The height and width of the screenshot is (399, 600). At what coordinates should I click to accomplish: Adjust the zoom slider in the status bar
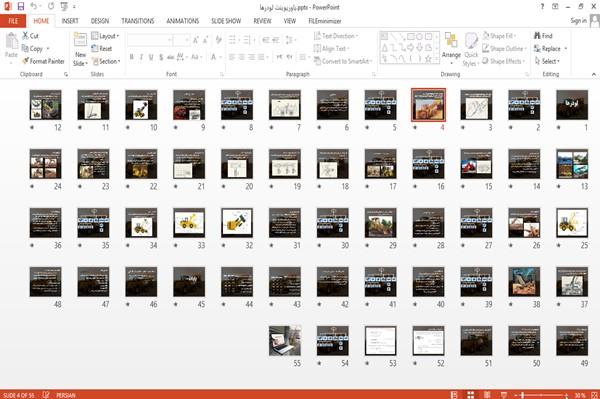541,395
